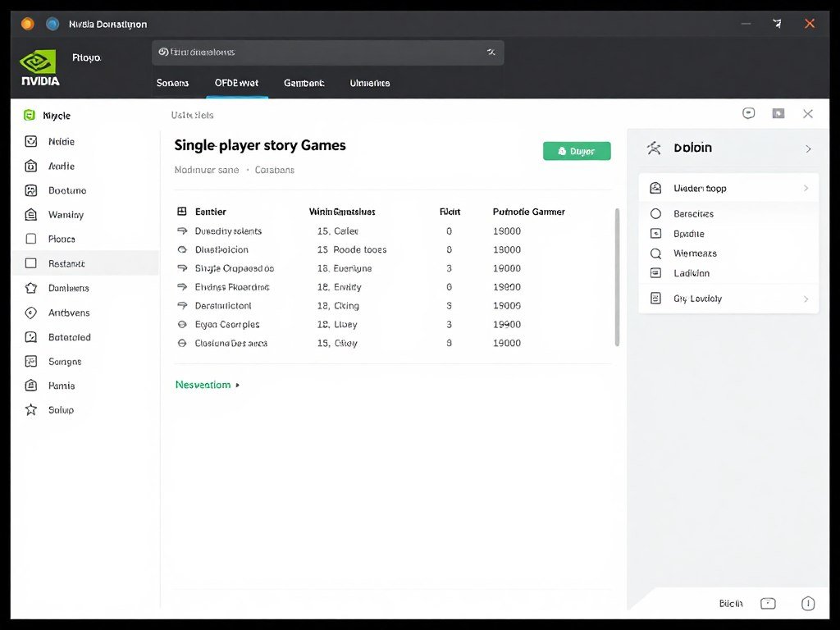Click the Damivens star icon
The height and width of the screenshot is (630, 840).
(x=29, y=288)
